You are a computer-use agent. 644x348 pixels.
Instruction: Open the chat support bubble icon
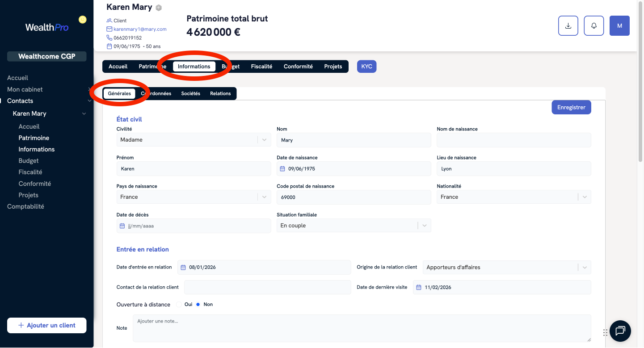620,331
